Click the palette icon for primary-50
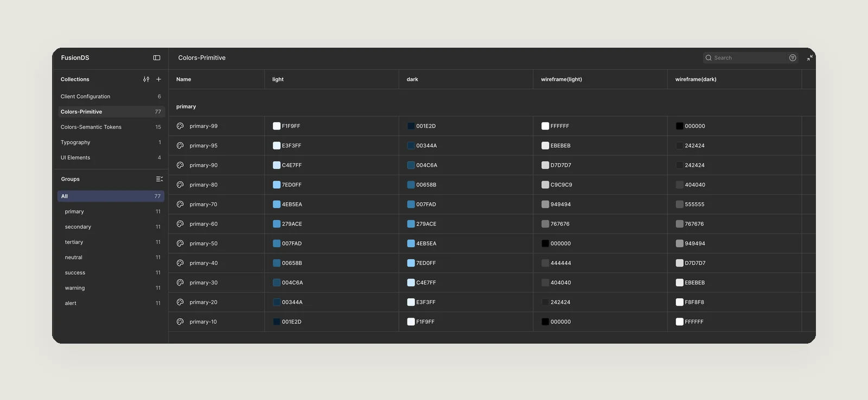Viewport: 868px width, 400px height. (x=180, y=243)
